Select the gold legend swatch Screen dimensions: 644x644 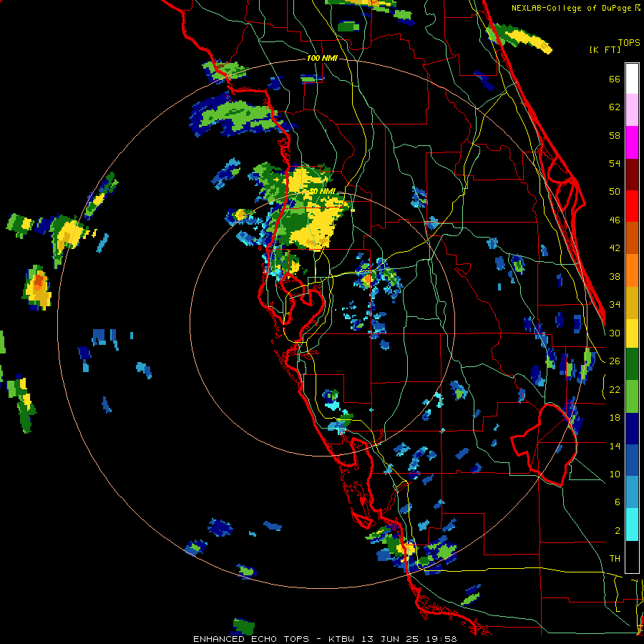click(x=632, y=302)
